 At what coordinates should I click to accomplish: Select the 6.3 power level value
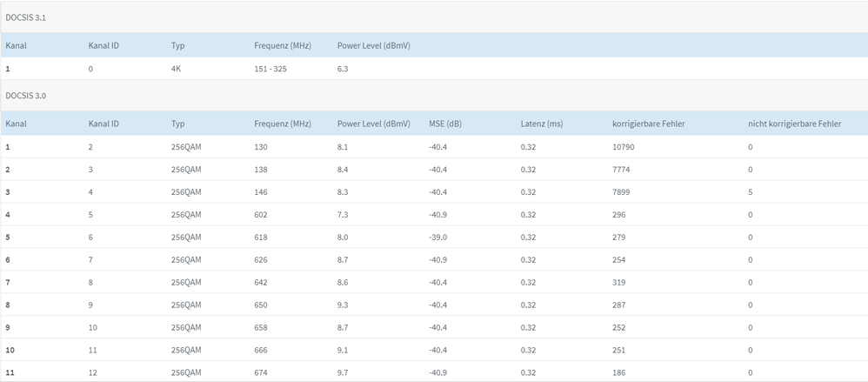[x=344, y=68]
